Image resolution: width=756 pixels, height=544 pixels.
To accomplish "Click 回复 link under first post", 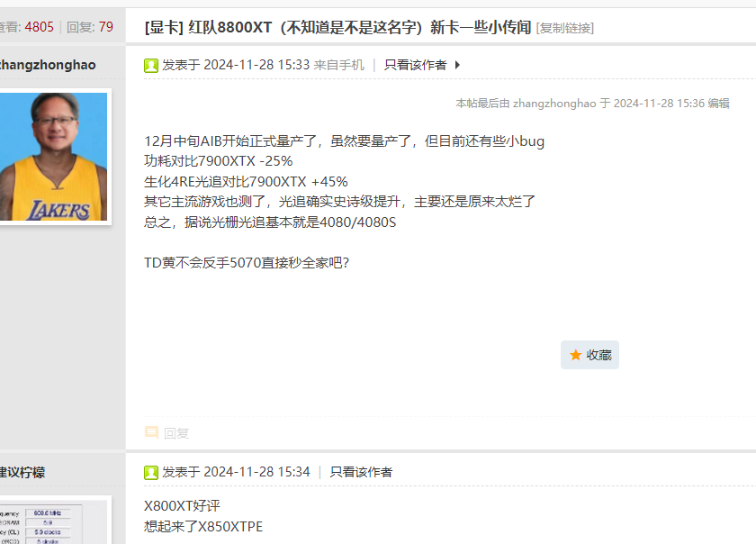I will [x=176, y=433].
